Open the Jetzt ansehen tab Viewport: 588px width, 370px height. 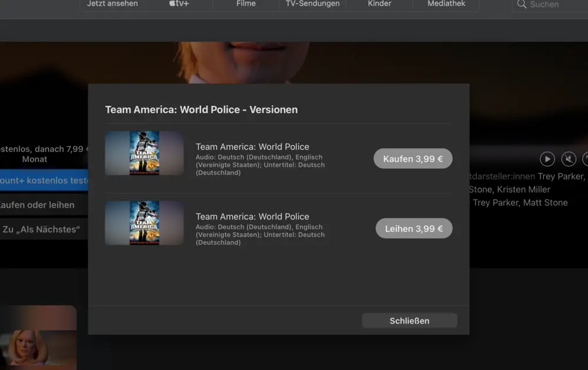pos(112,4)
